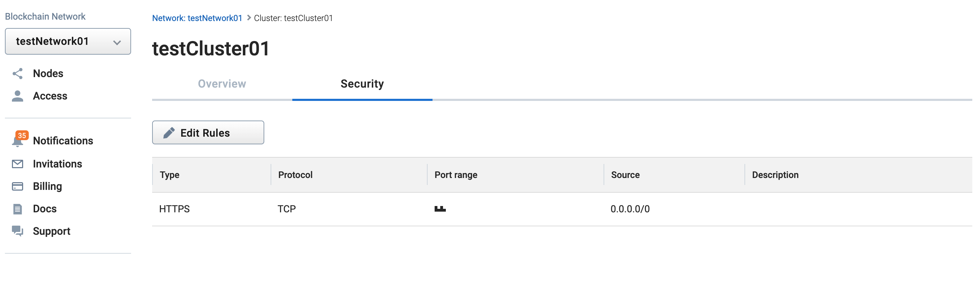
Task: Click the Invitations envelope icon
Action: 18,164
